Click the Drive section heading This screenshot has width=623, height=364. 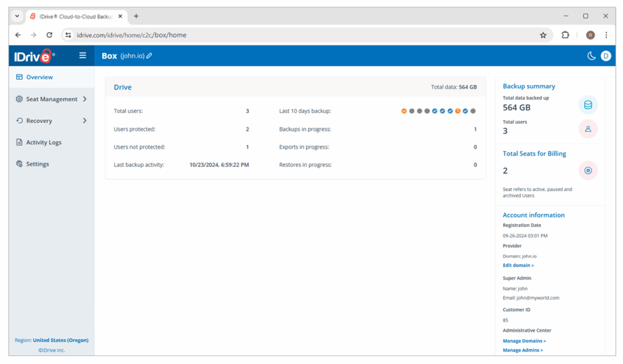point(123,88)
